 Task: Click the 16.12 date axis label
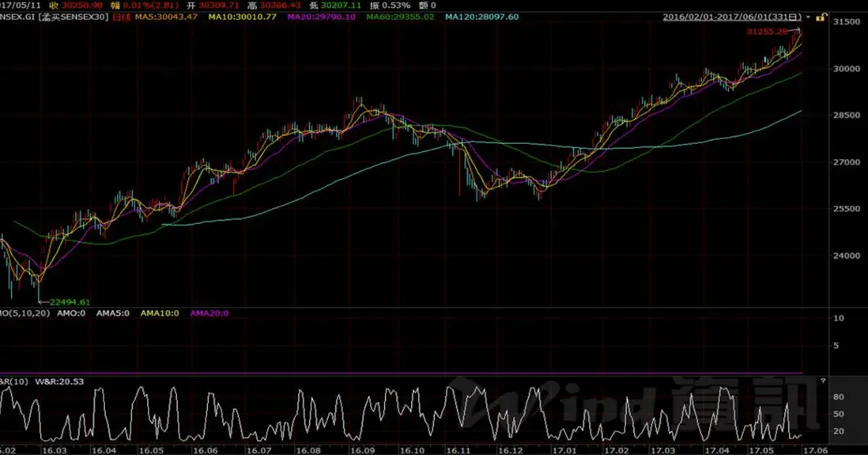pos(511,450)
